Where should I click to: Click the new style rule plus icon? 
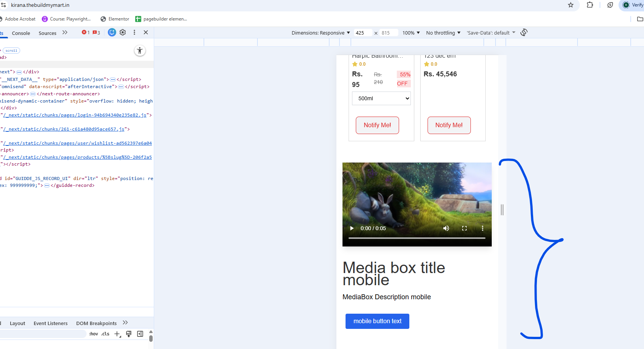coord(118,334)
